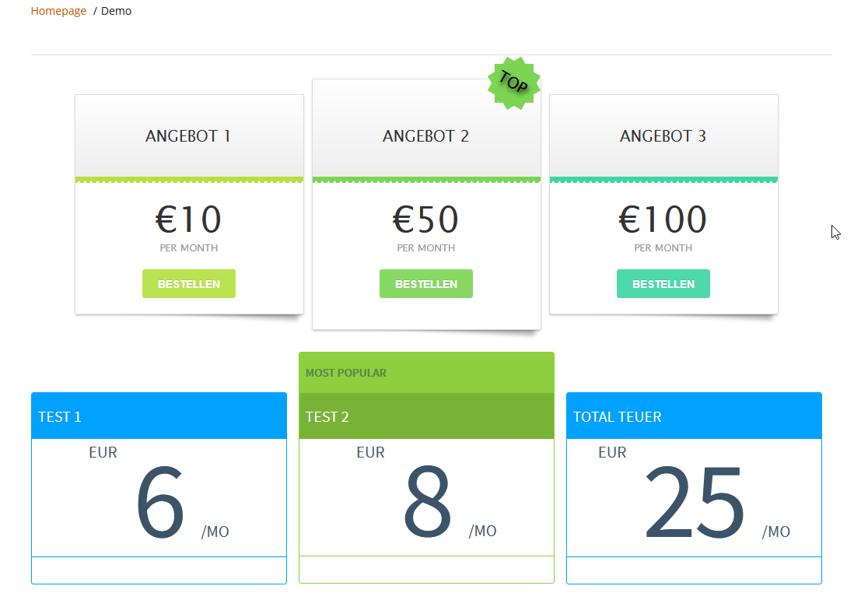
Task: Click the large 8 price figure
Action: tap(428, 503)
